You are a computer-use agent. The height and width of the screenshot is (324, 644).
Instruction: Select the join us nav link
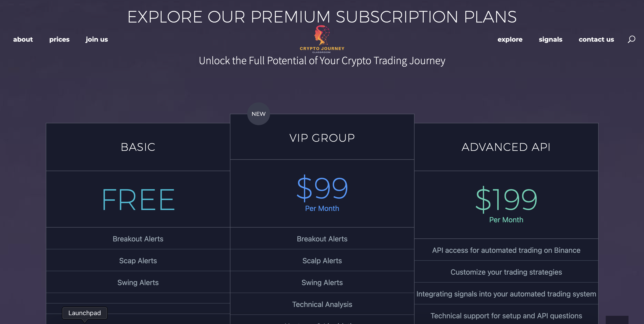tap(97, 39)
